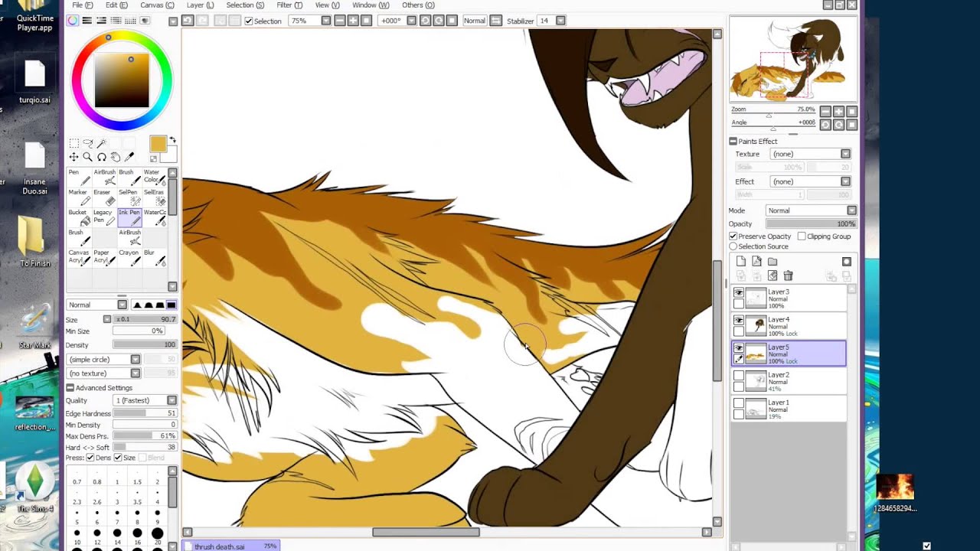Screen dimensions: 980x551
Task: Create a new layer
Action: [x=741, y=262]
